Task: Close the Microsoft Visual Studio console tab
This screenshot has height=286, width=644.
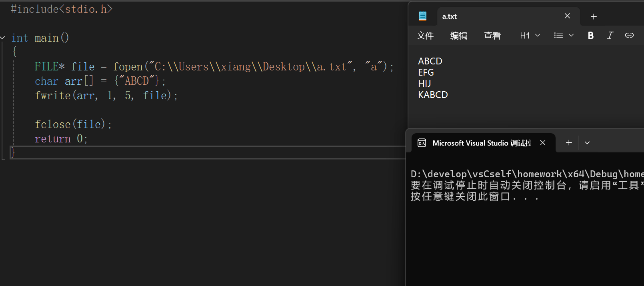Action: [x=543, y=143]
